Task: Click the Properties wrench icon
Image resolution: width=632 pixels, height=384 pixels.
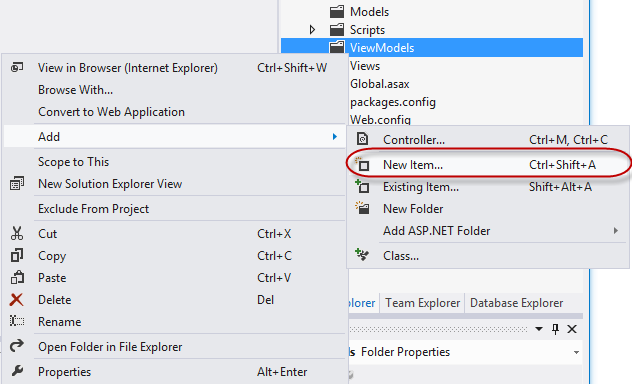Action: pos(17,371)
